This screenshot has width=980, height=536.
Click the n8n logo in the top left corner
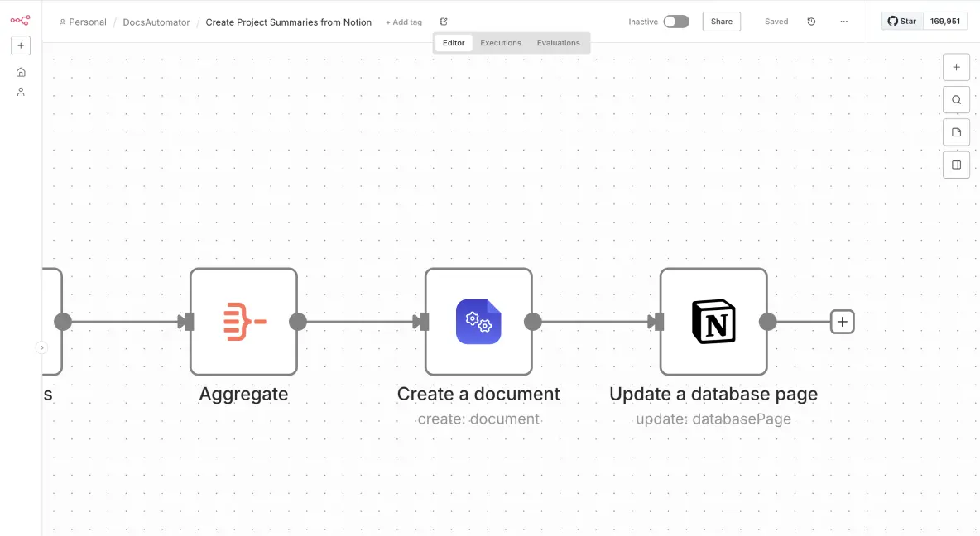pos(19,18)
